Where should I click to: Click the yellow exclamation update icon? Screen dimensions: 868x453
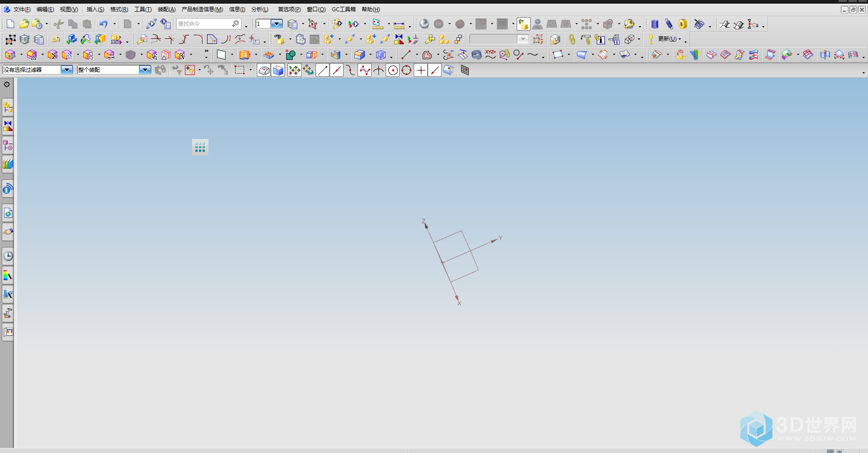[651, 39]
